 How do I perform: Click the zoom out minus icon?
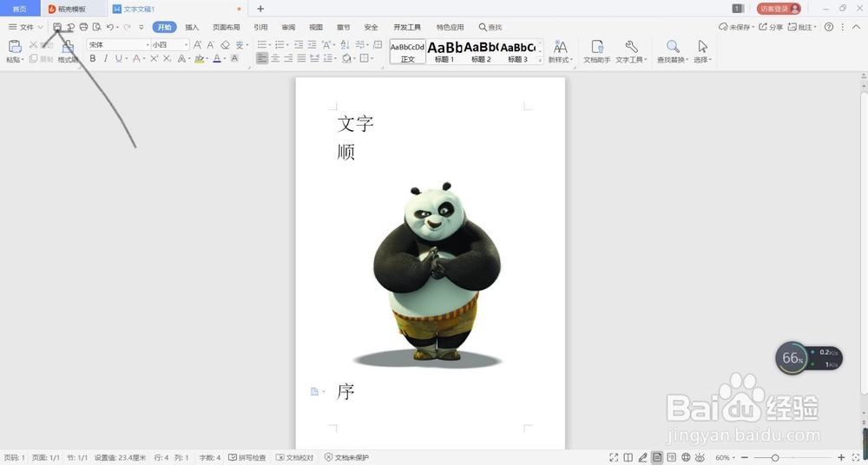coord(746,457)
